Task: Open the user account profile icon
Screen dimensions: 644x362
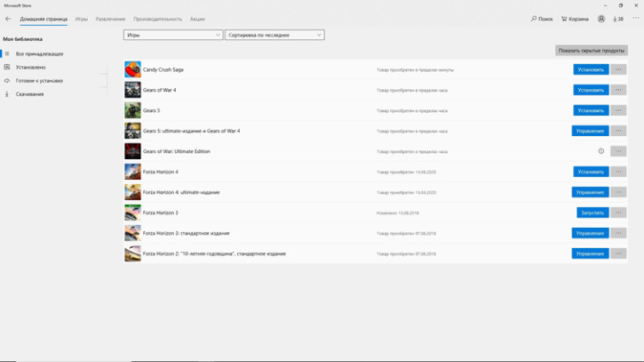Action: click(x=601, y=19)
